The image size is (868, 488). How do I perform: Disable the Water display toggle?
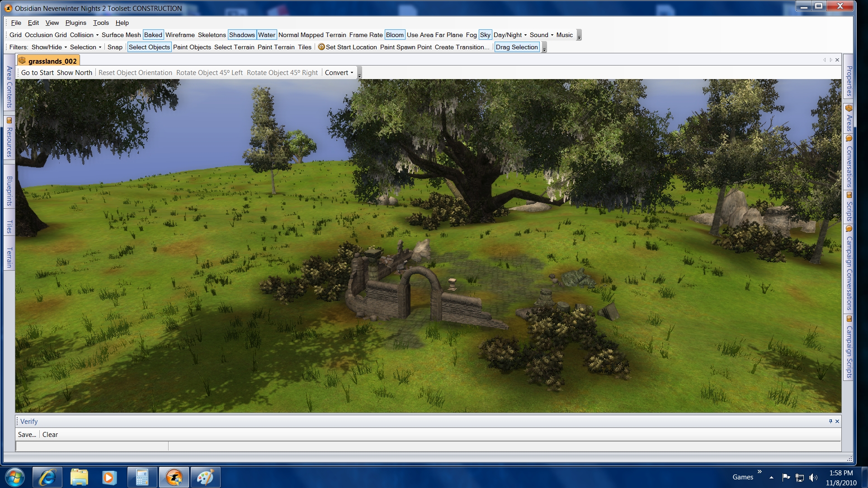[266, 35]
